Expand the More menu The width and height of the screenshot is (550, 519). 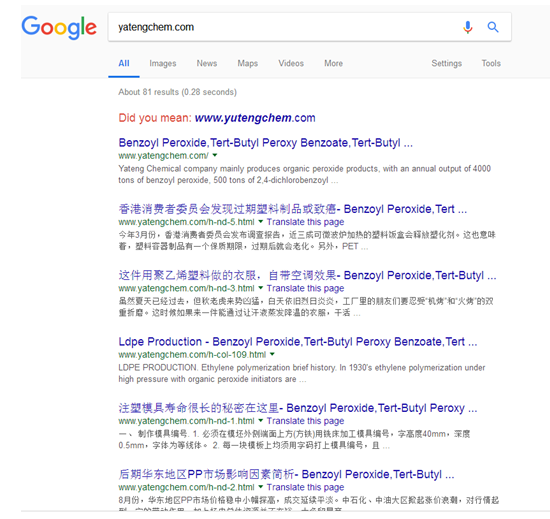[x=333, y=63]
